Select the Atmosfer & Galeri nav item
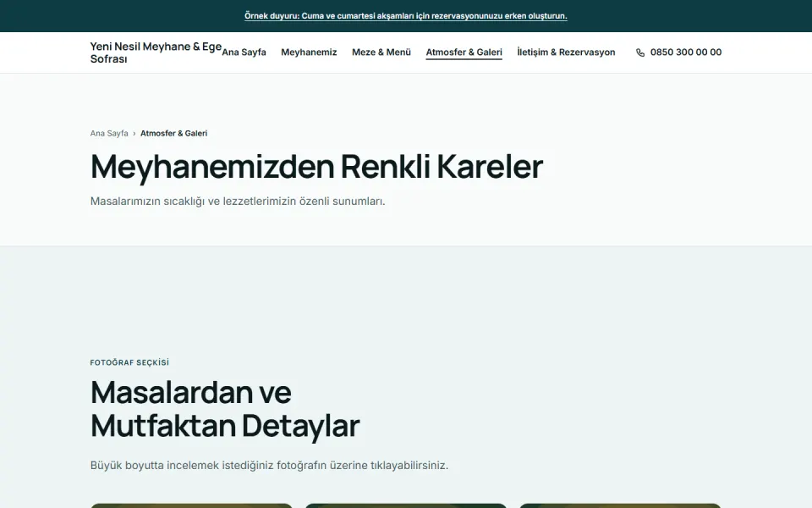 click(x=464, y=52)
